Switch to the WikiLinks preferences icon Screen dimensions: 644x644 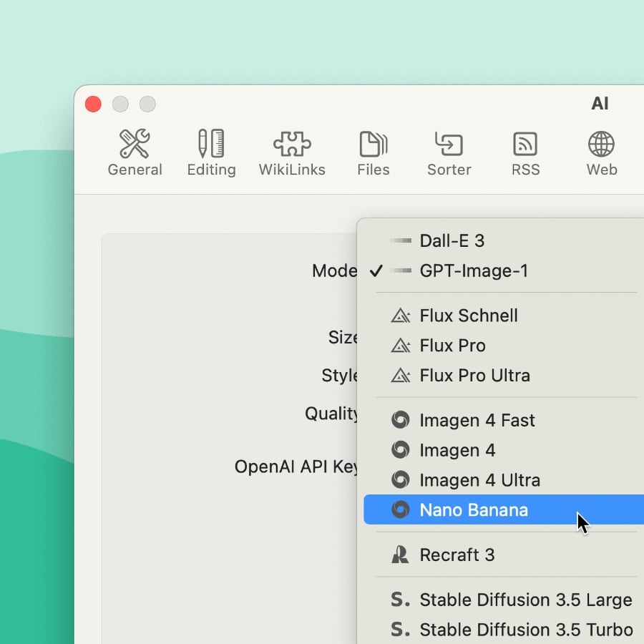click(292, 153)
